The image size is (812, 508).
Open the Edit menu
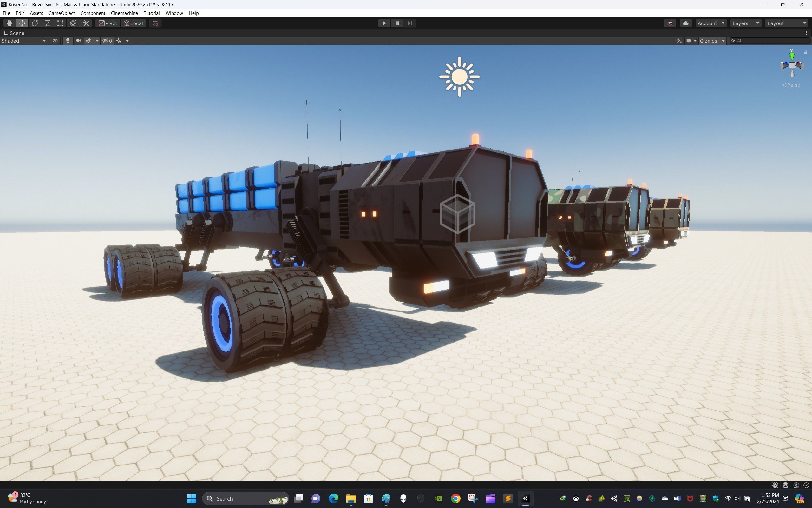[x=20, y=13]
